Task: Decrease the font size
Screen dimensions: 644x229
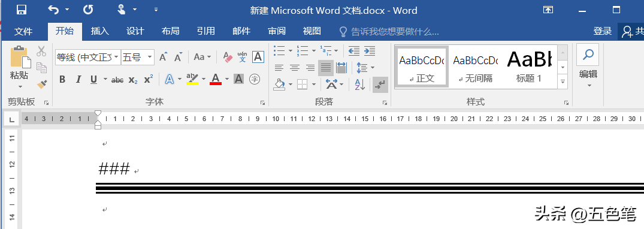Action: click(x=179, y=57)
